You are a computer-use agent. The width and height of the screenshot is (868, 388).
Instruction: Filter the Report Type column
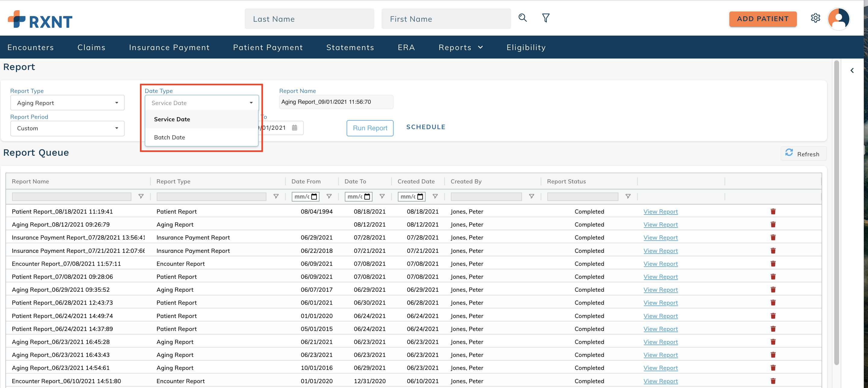click(276, 196)
